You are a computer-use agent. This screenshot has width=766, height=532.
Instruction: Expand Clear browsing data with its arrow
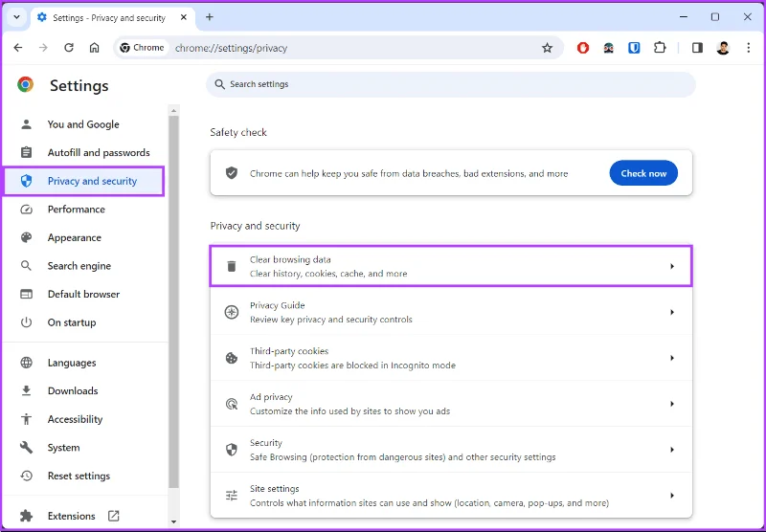point(672,266)
